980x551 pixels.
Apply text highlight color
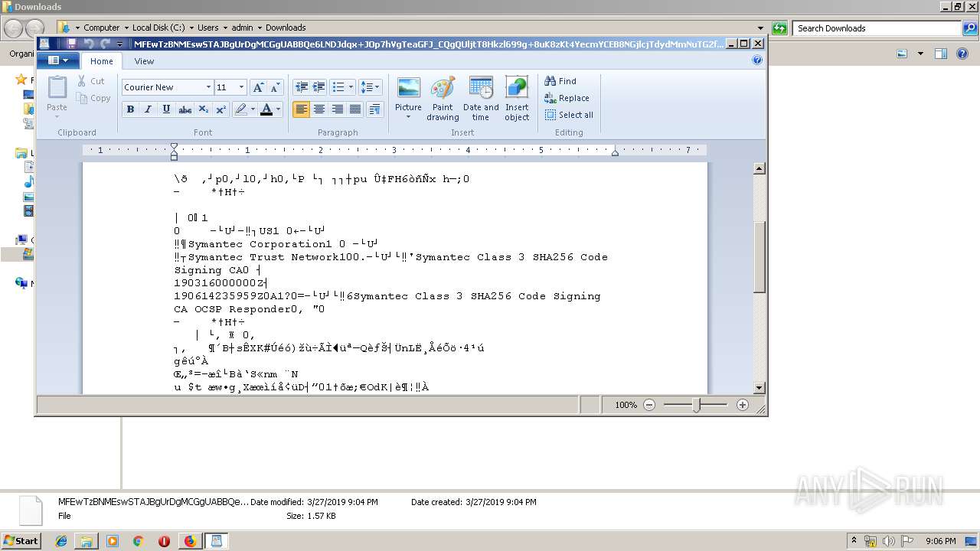pyautogui.click(x=241, y=109)
